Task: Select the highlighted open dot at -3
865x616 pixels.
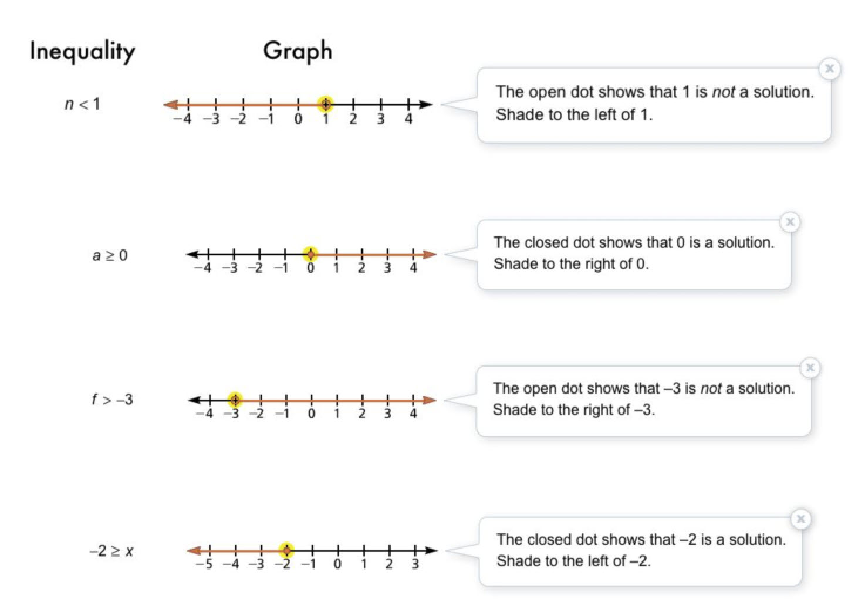Action: pos(235,400)
